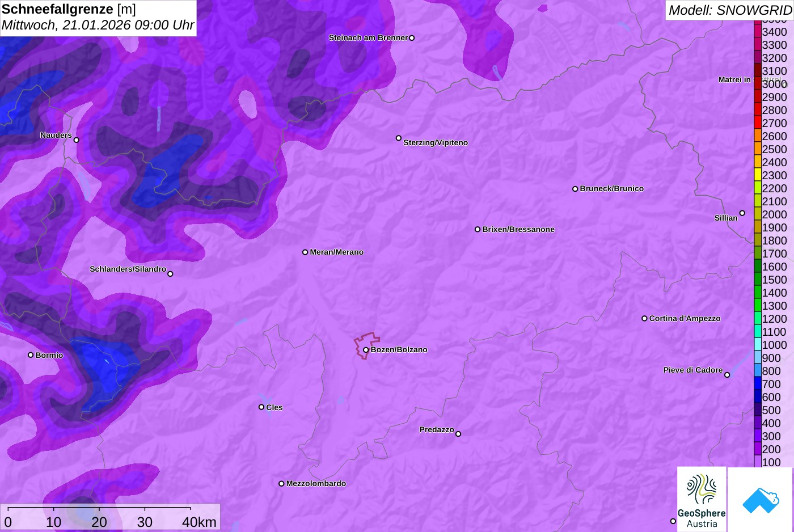Click the "3400" legend value

click(x=775, y=32)
